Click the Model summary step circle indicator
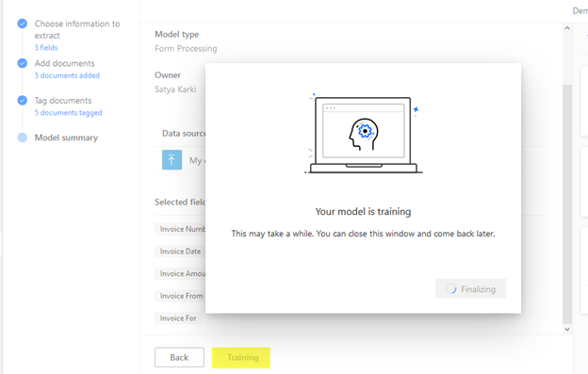 pos(22,138)
